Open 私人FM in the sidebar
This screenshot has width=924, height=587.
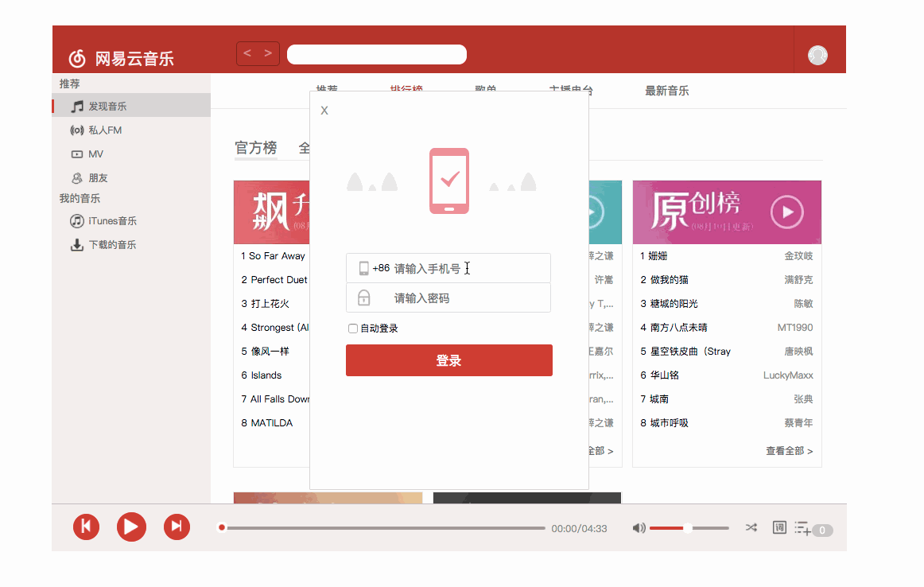pyautogui.click(x=104, y=130)
